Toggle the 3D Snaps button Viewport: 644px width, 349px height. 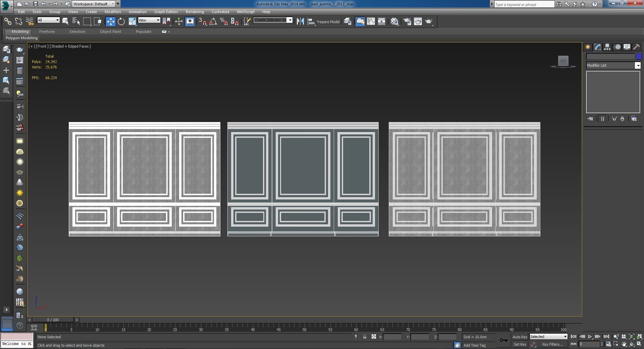(203, 21)
